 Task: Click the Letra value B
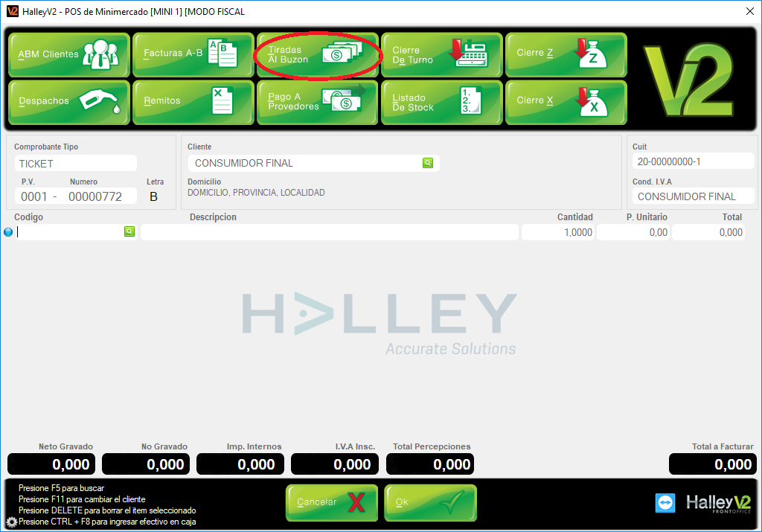(x=153, y=196)
